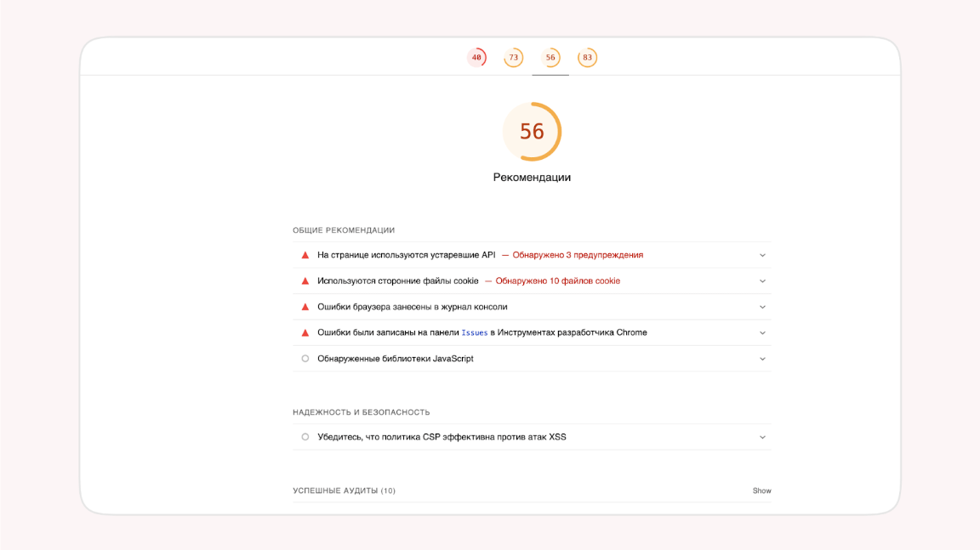
Task: Click the red warning triangle beside the deprecated API audit
Action: 305,255
